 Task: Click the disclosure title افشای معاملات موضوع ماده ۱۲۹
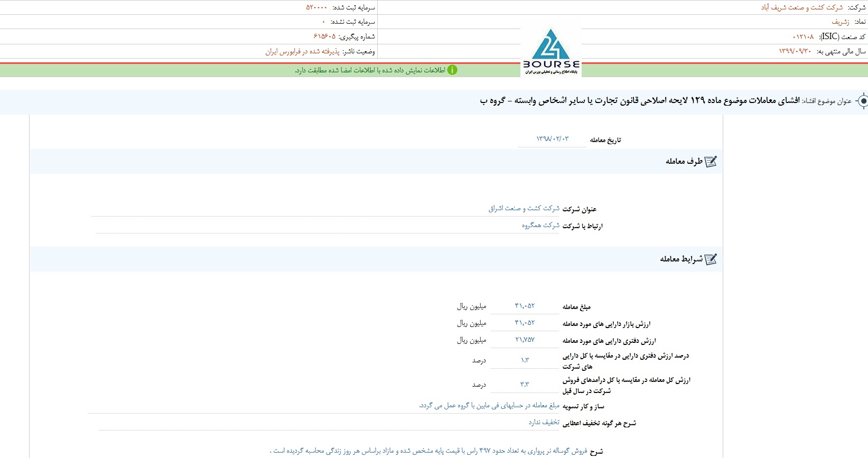tap(640, 101)
